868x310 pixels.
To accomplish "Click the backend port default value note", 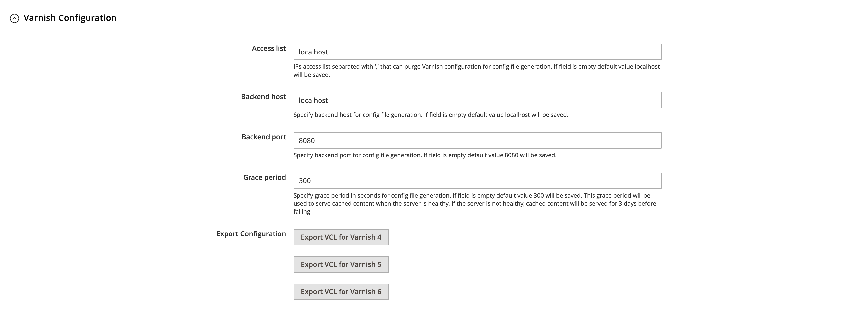I will click(425, 155).
